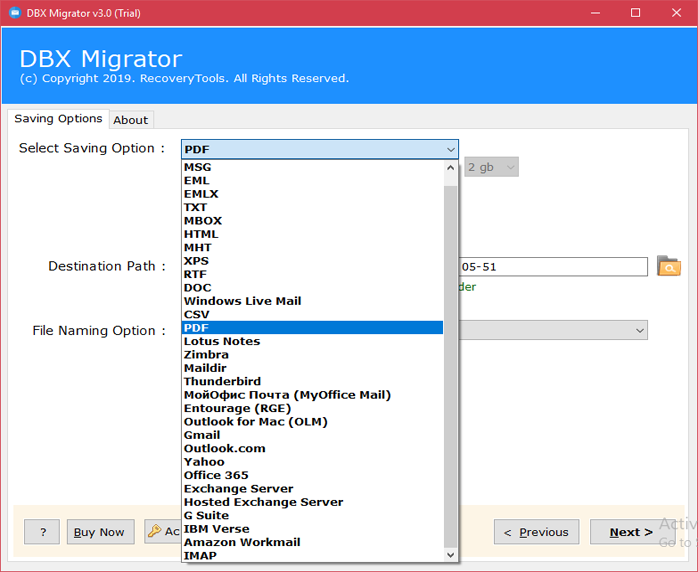This screenshot has width=698, height=572.
Task: Click the list scroll down arrow
Action: pyautogui.click(x=450, y=555)
